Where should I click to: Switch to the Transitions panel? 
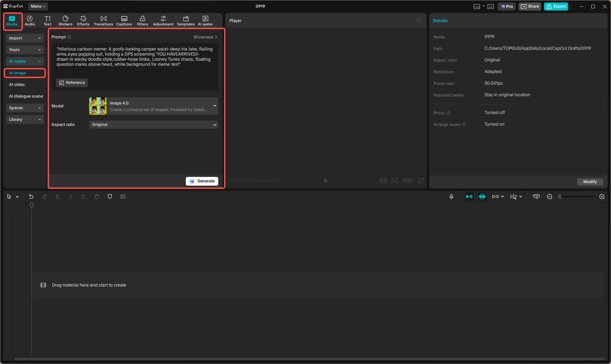click(x=103, y=20)
